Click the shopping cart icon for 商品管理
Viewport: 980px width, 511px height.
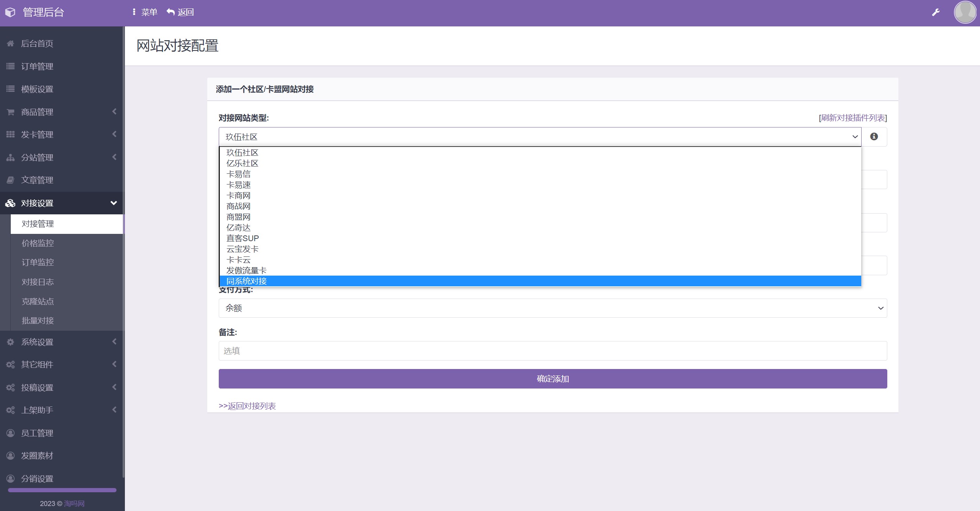tap(10, 112)
